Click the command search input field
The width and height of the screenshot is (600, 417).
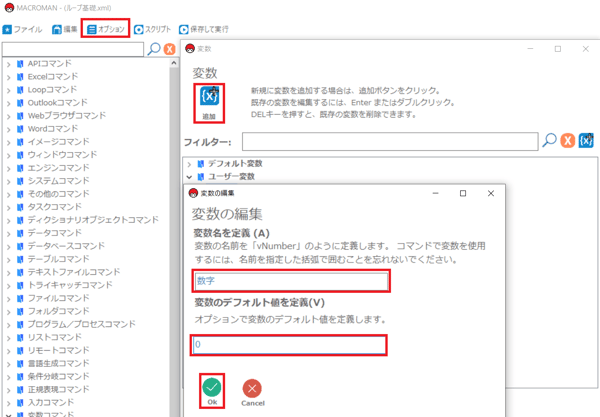tap(73, 49)
